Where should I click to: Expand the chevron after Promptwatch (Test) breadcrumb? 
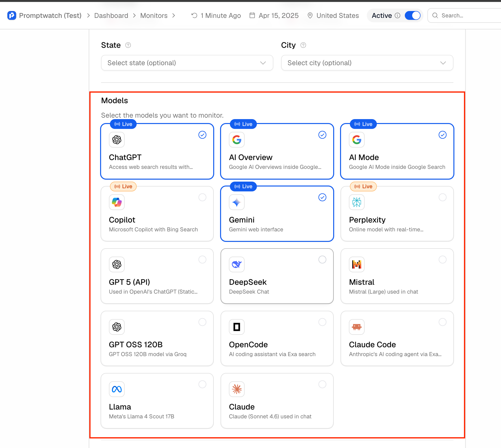point(88,15)
